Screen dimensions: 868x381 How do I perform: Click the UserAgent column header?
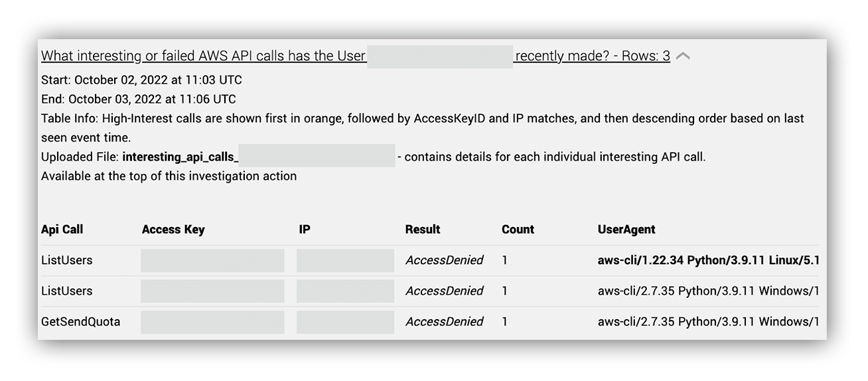(626, 230)
